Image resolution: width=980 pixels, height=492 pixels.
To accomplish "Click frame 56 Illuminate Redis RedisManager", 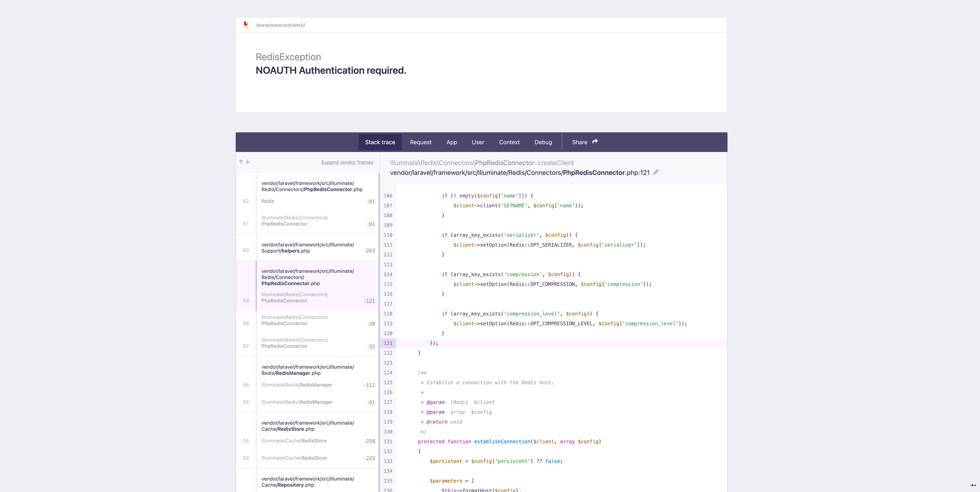I will [308, 385].
